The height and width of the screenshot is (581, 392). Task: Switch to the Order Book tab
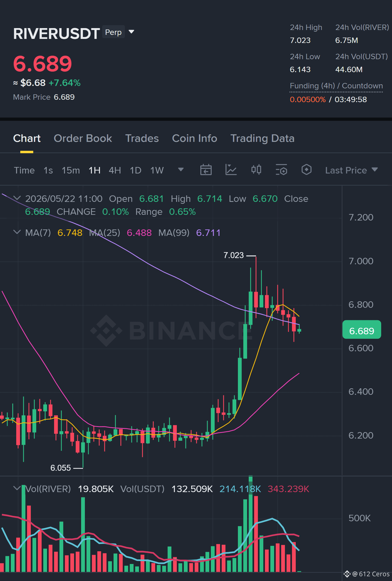click(83, 138)
